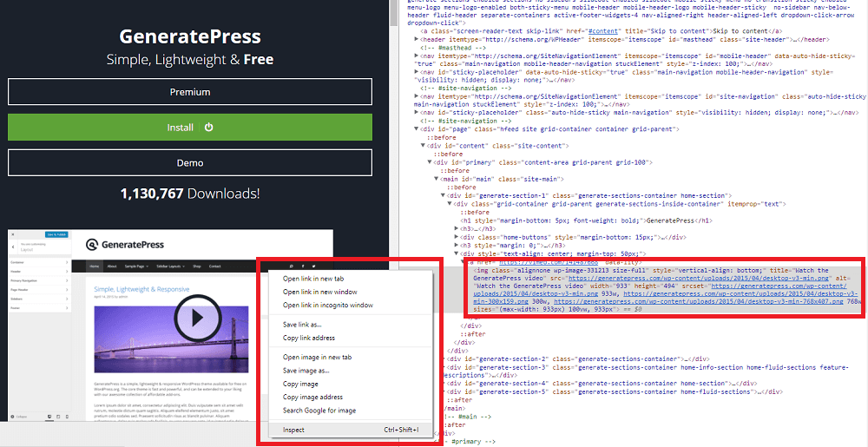Click the Demo button
Screen dimensions: 868x447
[190, 162]
